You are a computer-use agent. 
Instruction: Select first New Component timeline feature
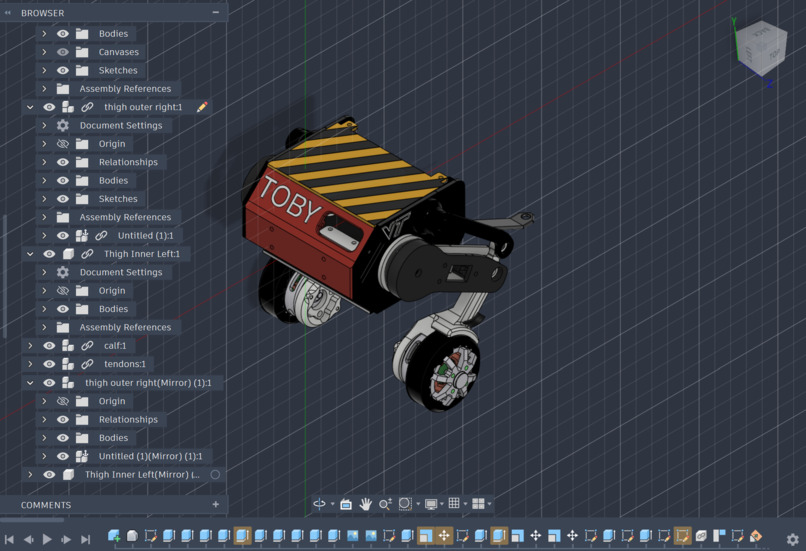[x=114, y=536]
